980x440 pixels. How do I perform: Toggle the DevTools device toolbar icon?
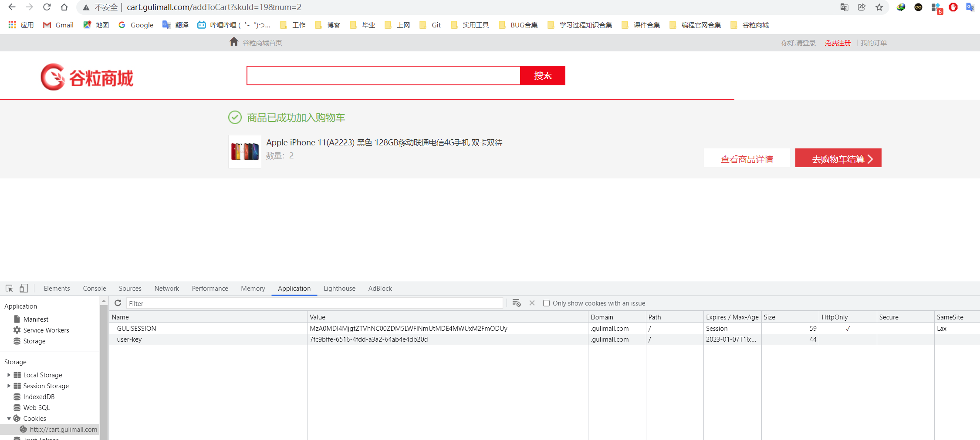tap(24, 288)
